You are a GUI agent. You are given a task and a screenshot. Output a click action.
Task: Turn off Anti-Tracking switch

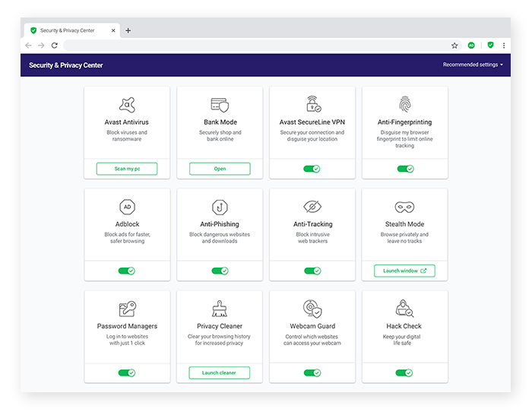312,271
